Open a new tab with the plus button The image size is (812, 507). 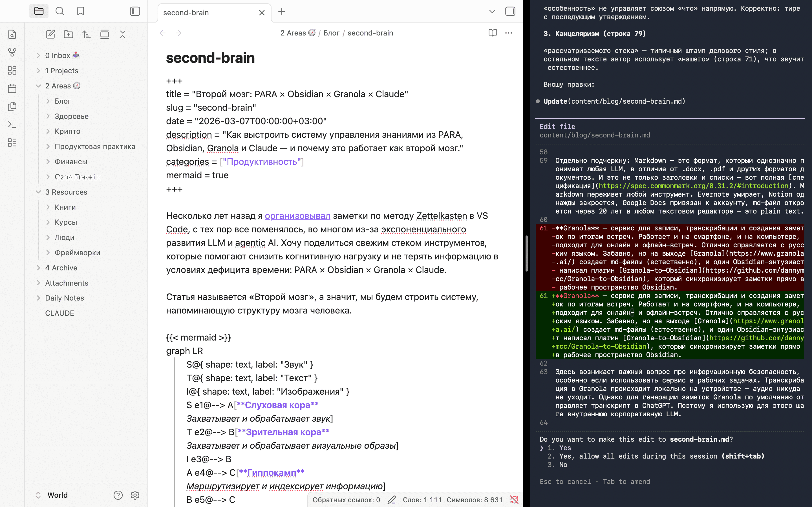point(281,12)
